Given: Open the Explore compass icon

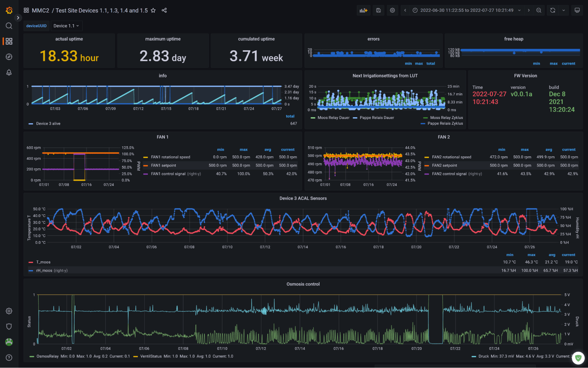Looking at the screenshot, I should pyautogui.click(x=9, y=57).
